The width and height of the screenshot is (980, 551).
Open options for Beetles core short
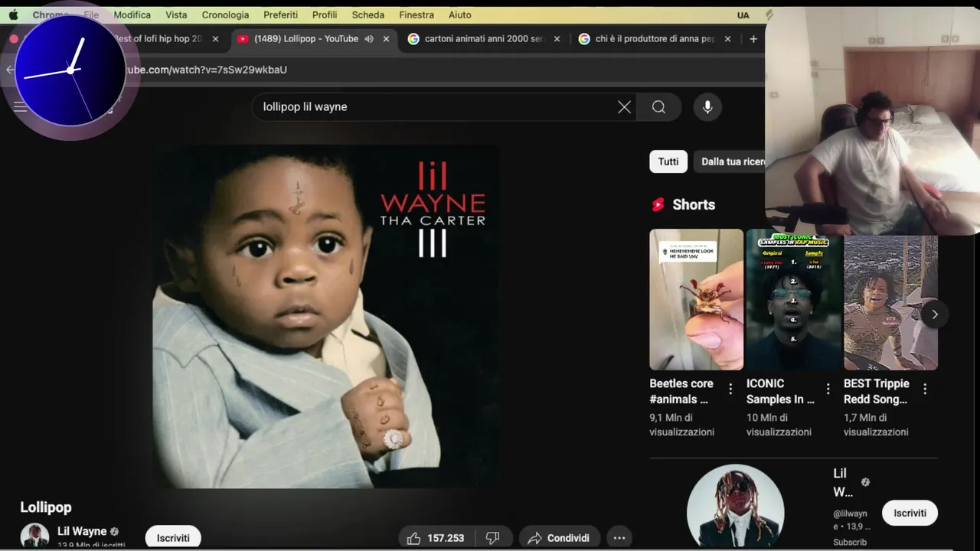730,389
